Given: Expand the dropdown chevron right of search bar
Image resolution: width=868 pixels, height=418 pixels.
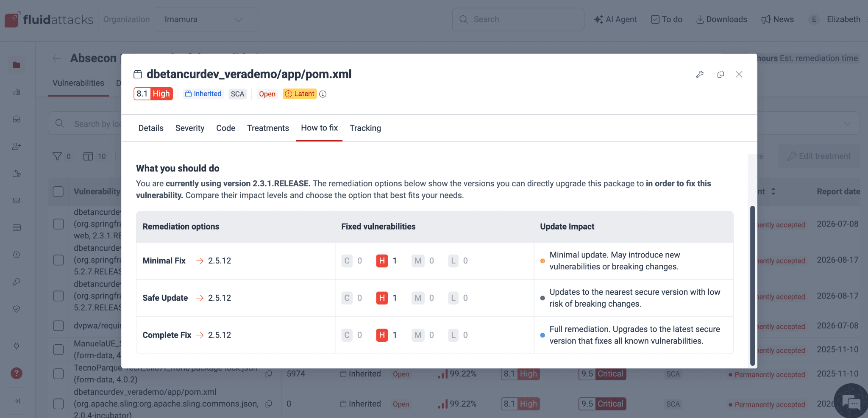Looking at the screenshot, I should 847,124.
